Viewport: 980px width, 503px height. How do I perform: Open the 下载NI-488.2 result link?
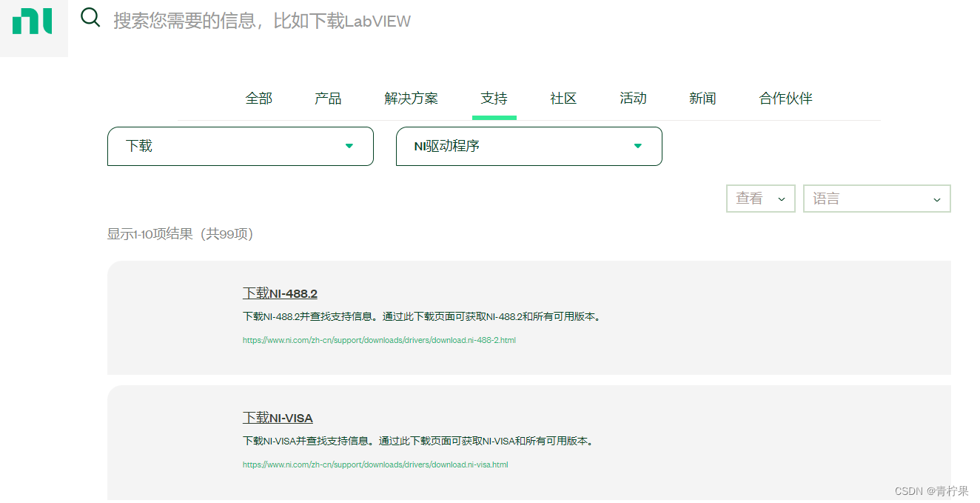coord(280,293)
